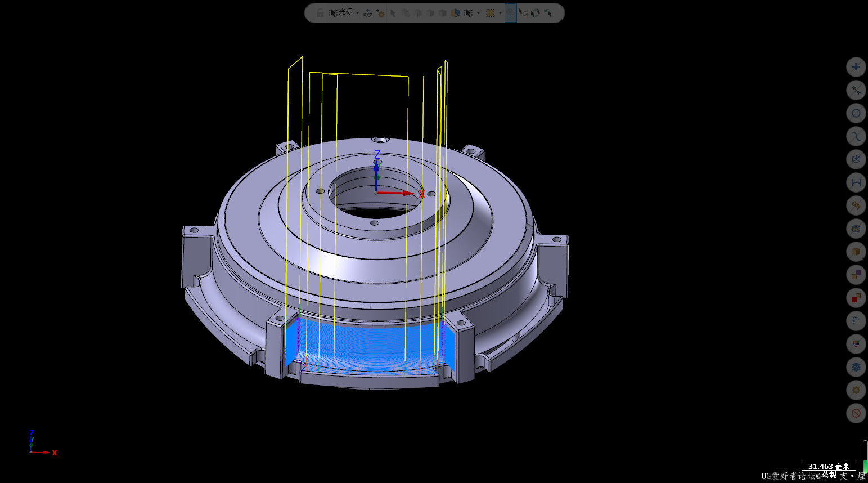Click the unlock padlock icon in top toolbar
The height and width of the screenshot is (483, 868).
(x=320, y=13)
